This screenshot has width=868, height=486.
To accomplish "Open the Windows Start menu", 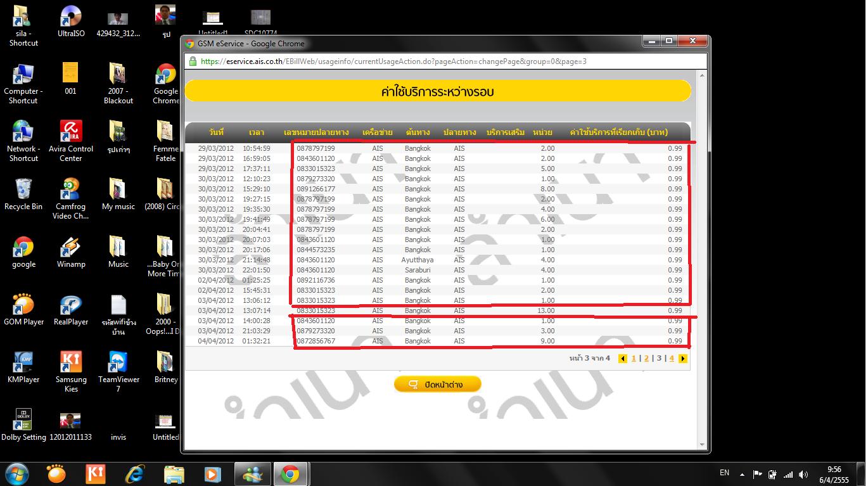I will click(x=17, y=473).
